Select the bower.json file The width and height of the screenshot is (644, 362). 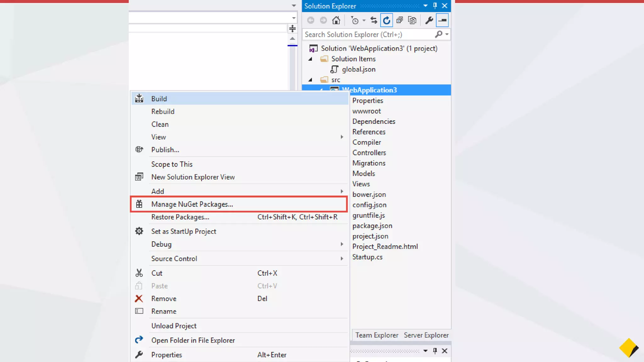click(369, 195)
